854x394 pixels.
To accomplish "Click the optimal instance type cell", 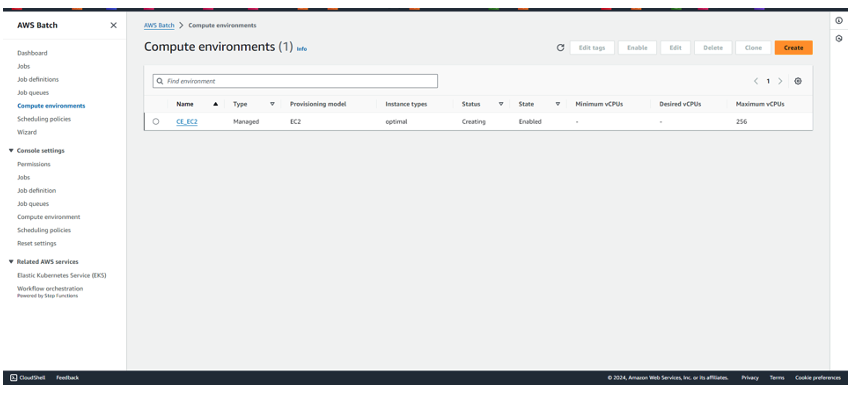I will 396,122.
